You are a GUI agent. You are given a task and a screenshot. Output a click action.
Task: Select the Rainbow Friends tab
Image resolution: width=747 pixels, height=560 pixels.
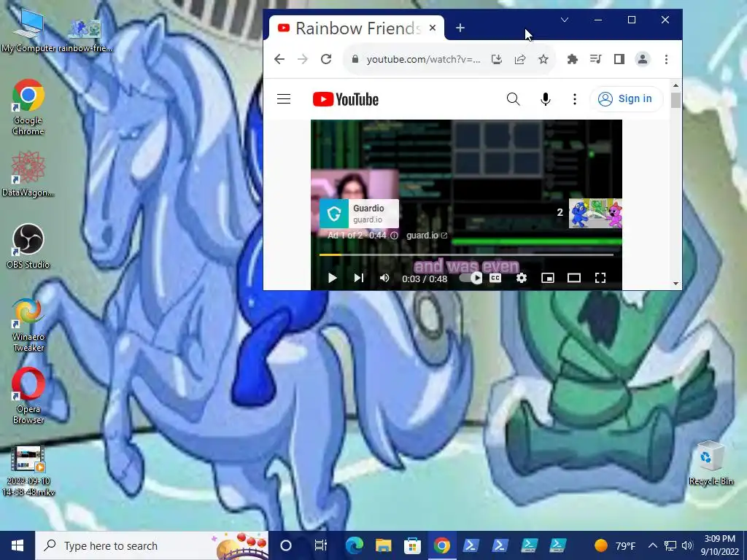(357, 28)
